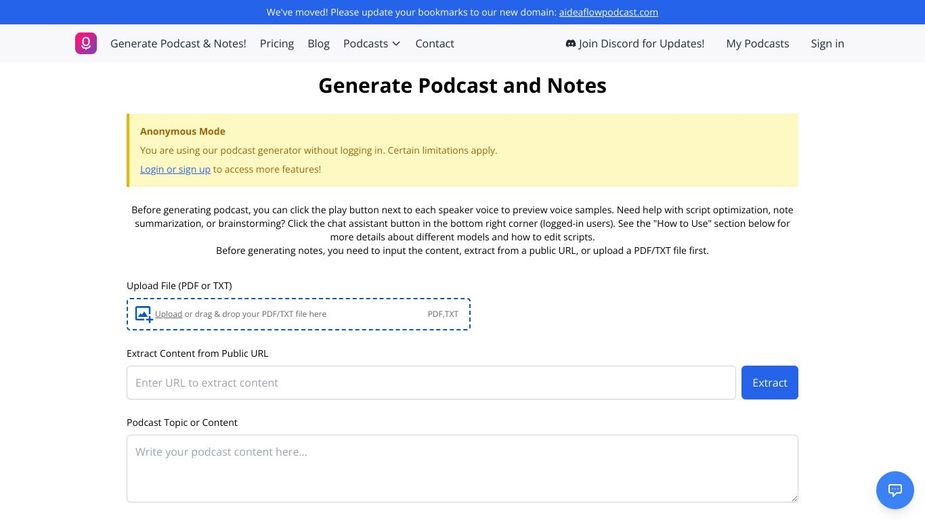This screenshot has width=925, height=520.
Task: Click the upload image icon in drop zone
Action: pyautogui.click(x=144, y=314)
